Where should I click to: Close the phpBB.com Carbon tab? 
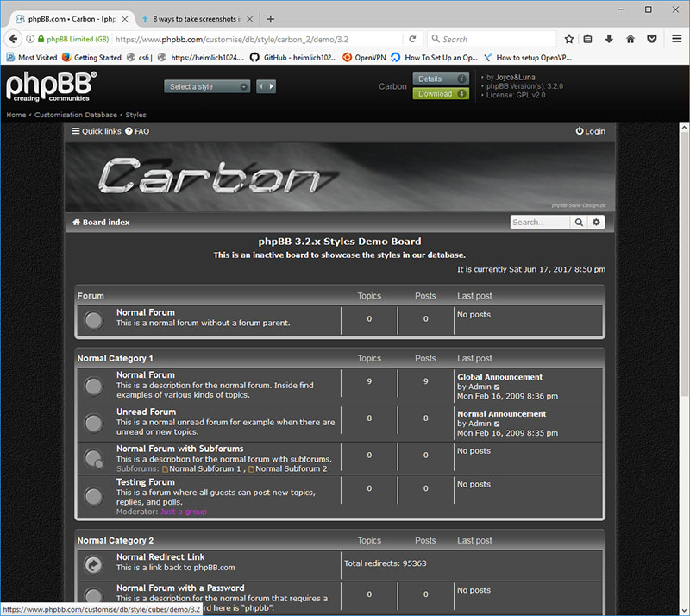point(125,19)
